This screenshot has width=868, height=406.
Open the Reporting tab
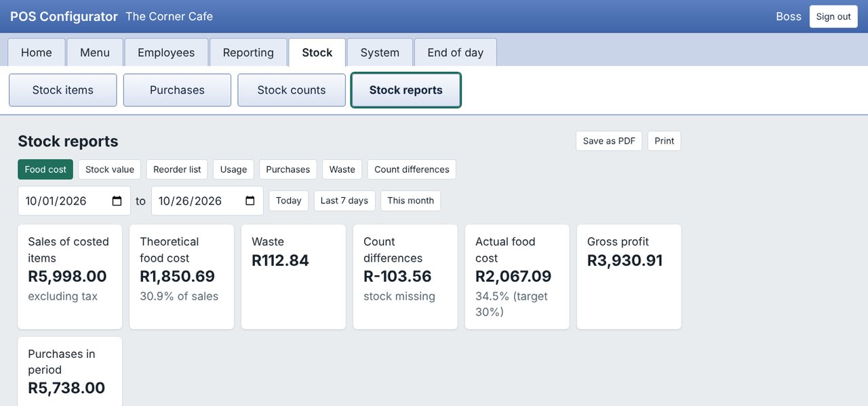coord(248,52)
